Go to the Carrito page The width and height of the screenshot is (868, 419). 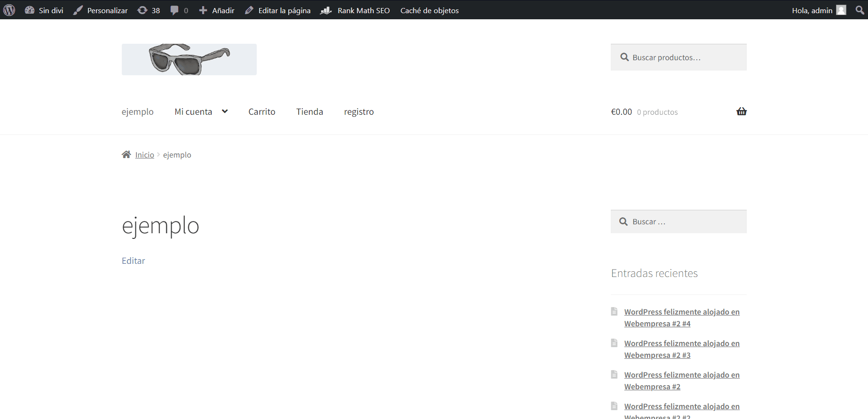[x=261, y=112]
